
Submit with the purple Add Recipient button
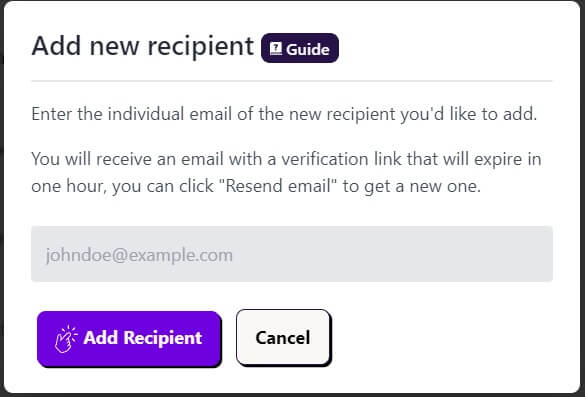(129, 338)
